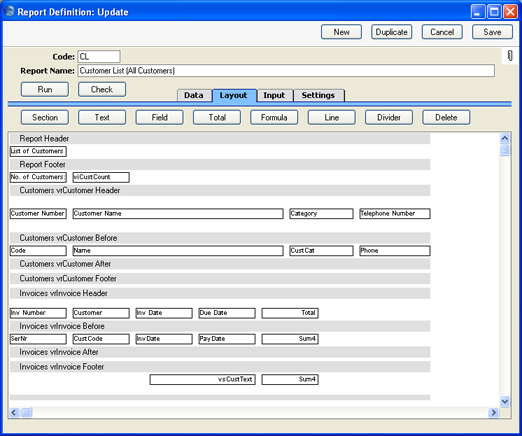Select the viCustCount field box

tap(101, 177)
